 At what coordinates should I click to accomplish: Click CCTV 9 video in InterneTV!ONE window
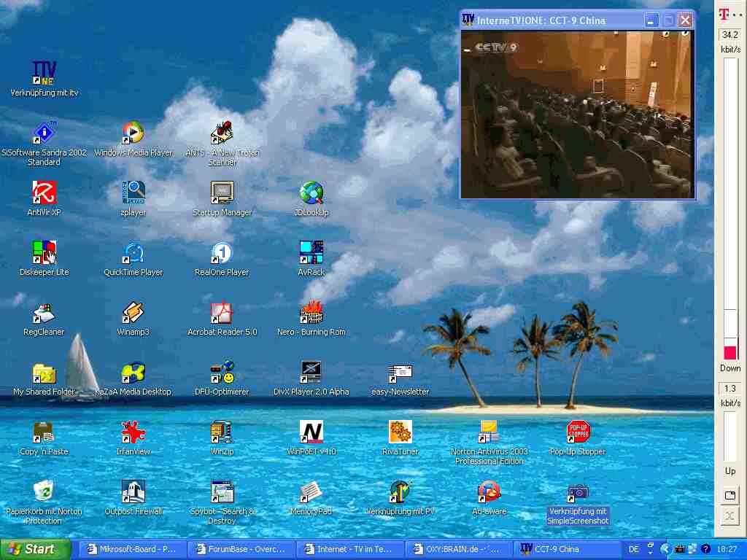pyautogui.click(x=578, y=114)
